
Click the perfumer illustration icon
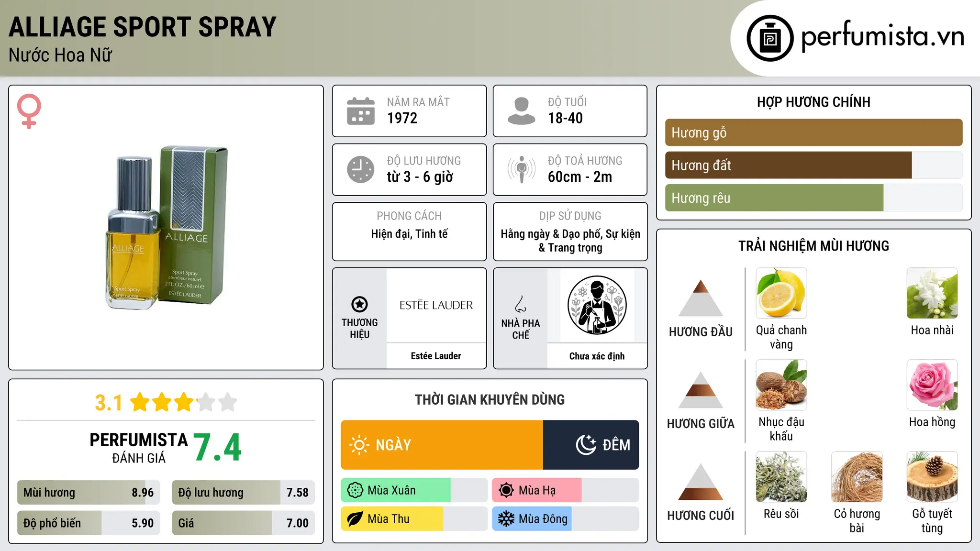click(x=597, y=305)
